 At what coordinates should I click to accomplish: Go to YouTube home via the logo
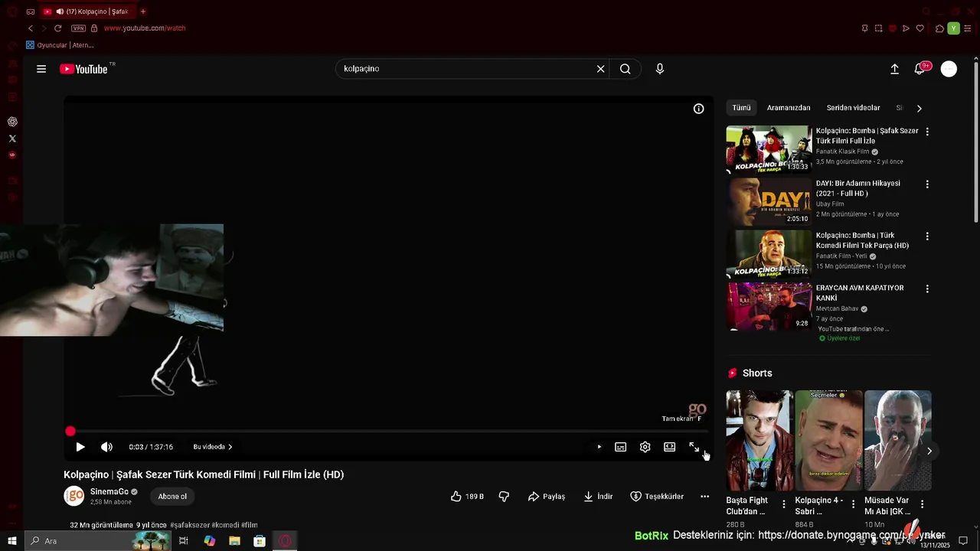tap(84, 69)
